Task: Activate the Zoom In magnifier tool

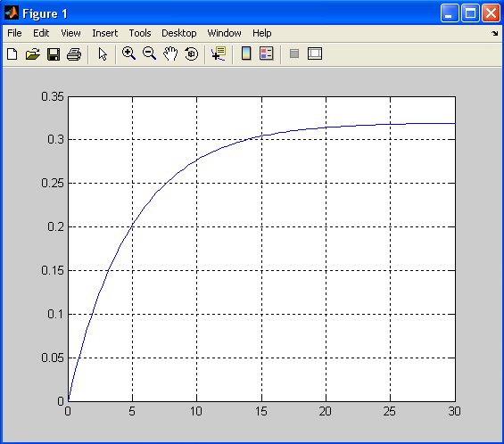Action: (128, 53)
